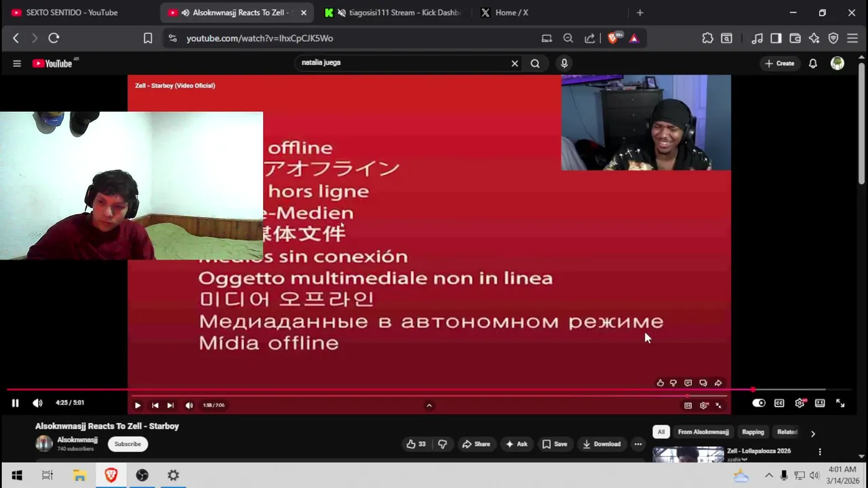868x488 pixels.
Task: Open Windows Start menu
Action: point(17,475)
